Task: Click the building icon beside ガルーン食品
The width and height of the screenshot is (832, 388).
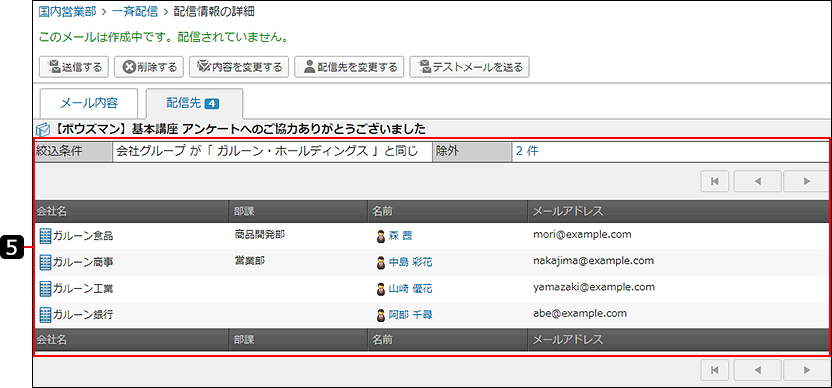Action: point(46,236)
